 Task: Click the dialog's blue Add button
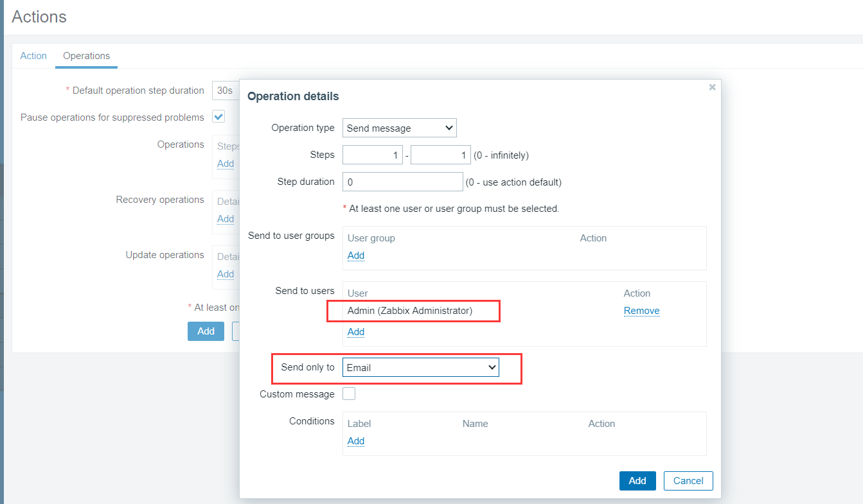[637, 481]
